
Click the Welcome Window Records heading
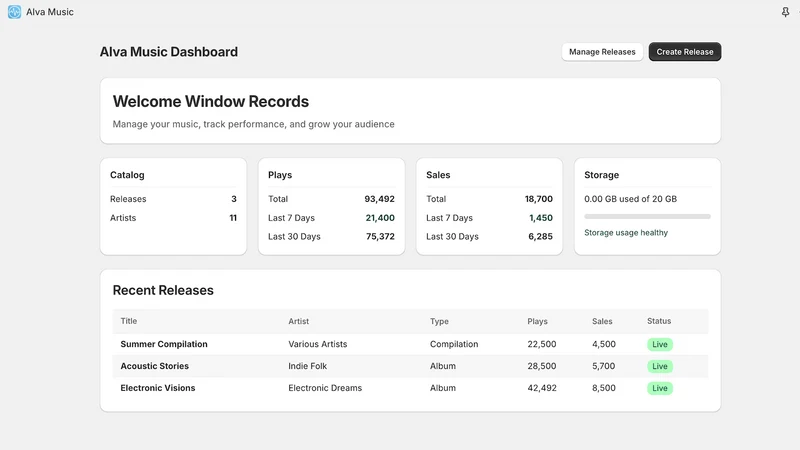(x=211, y=101)
